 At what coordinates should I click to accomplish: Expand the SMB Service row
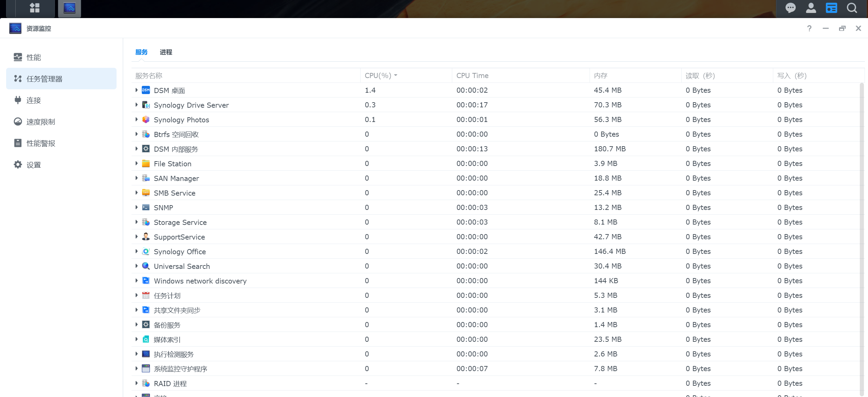click(x=137, y=193)
